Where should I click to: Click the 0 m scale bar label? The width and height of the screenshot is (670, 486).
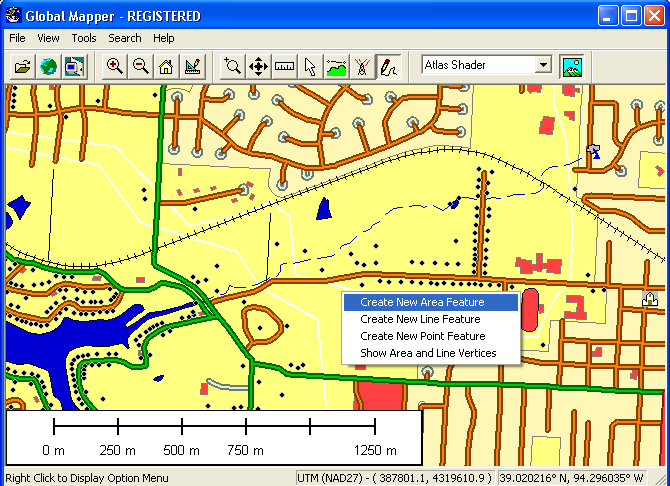point(53,450)
